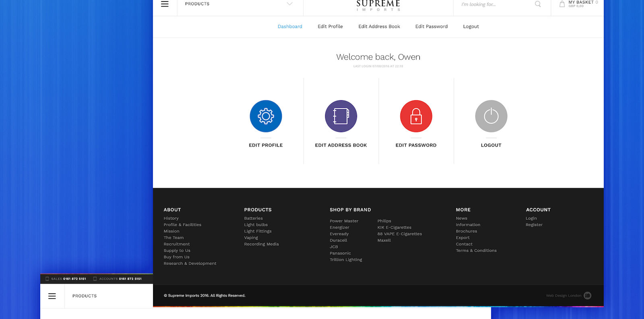The height and width of the screenshot is (319, 644).
Task: Switch to the Edit Profile tab
Action: [330, 27]
